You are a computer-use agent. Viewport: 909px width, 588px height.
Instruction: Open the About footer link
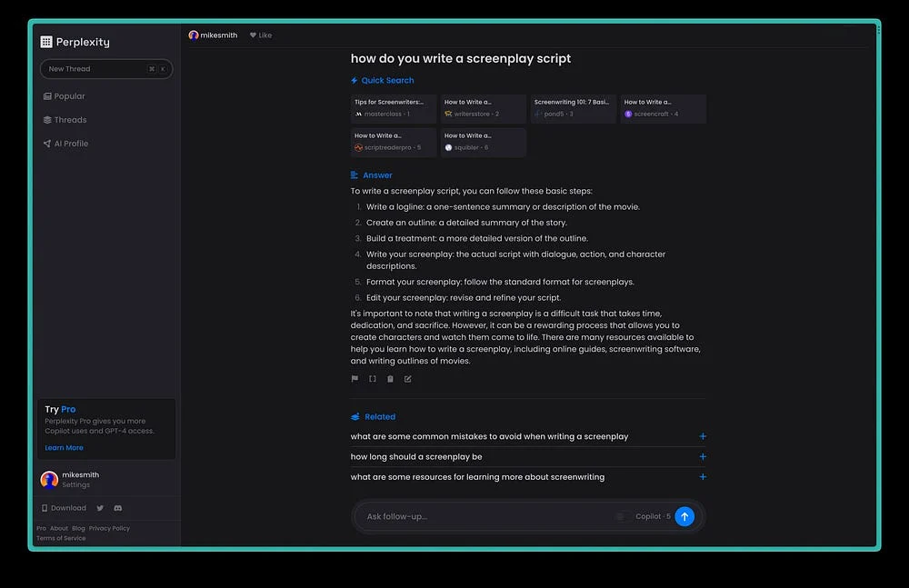click(58, 528)
